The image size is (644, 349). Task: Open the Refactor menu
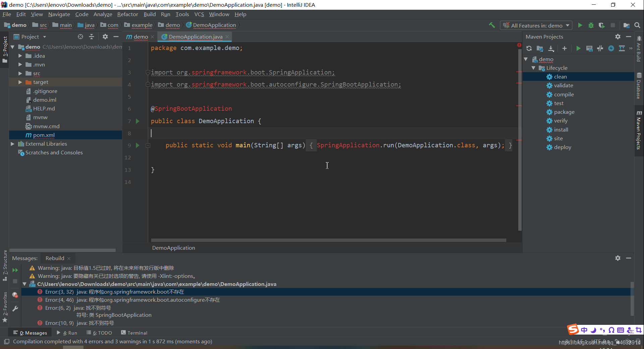[127, 14]
